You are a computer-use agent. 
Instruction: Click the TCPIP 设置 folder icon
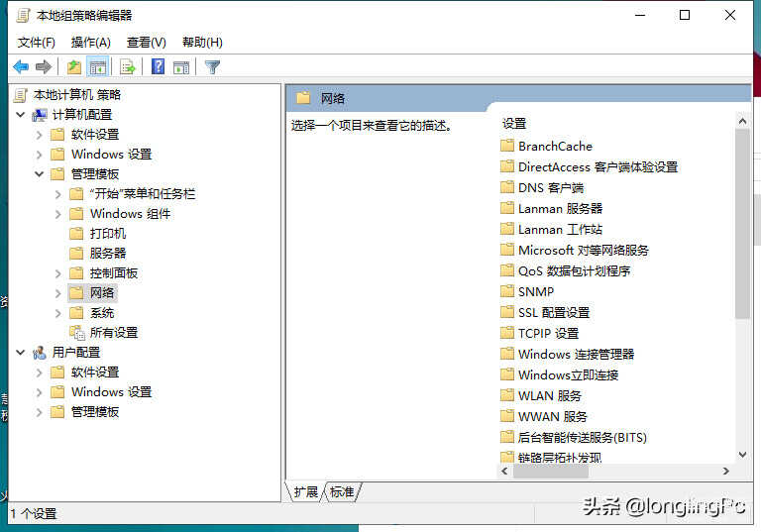[x=507, y=333]
